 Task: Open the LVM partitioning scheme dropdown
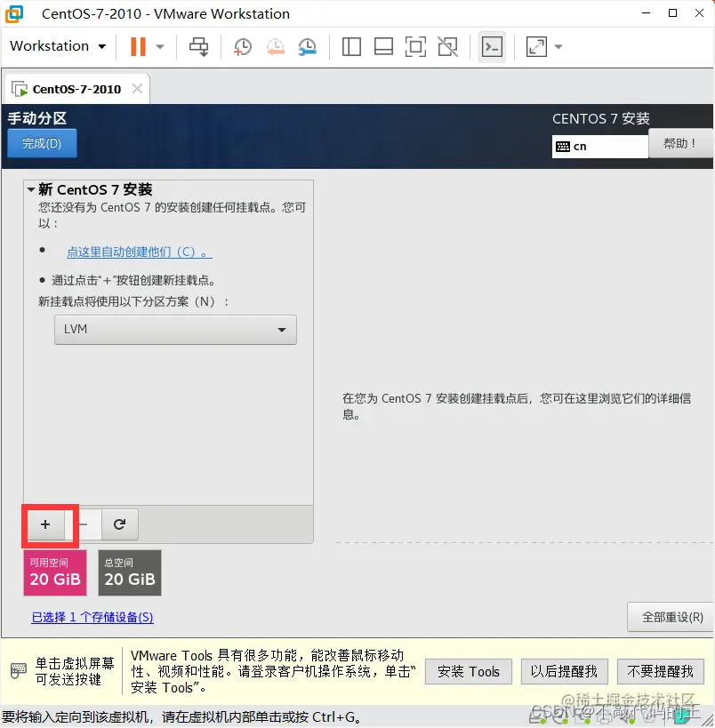pos(175,330)
